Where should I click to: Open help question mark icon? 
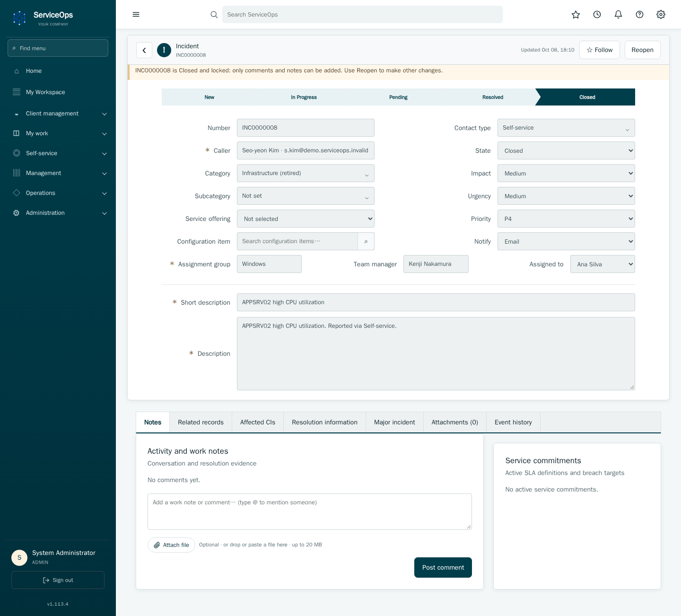click(639, 15)
